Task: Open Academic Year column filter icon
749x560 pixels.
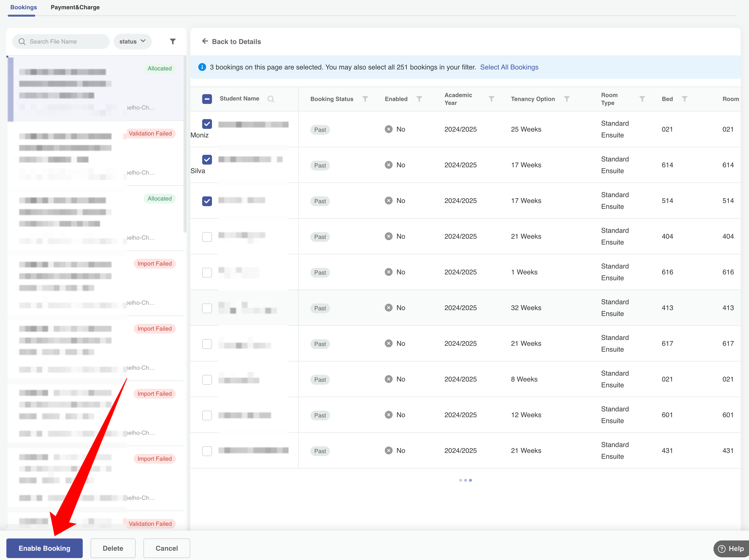Action: pos(491,99)
